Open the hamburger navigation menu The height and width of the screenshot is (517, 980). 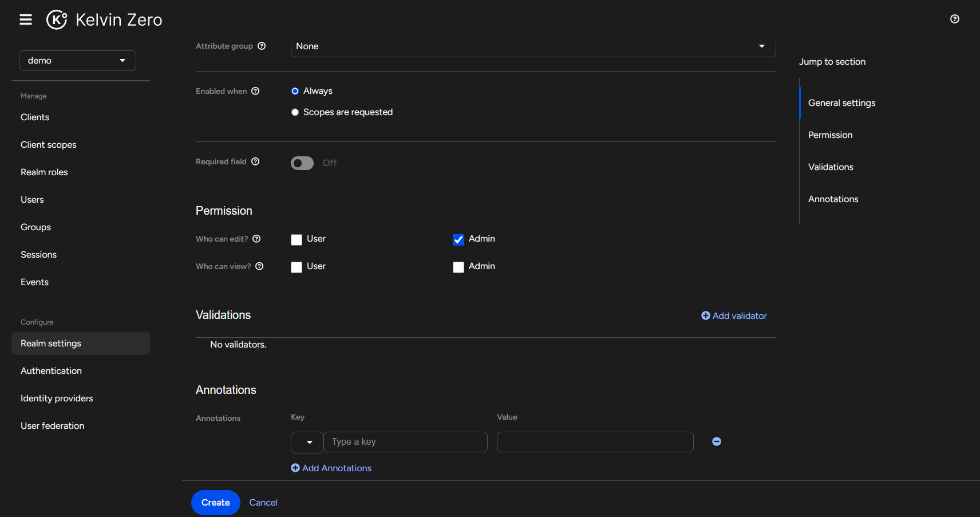[26, 19]
